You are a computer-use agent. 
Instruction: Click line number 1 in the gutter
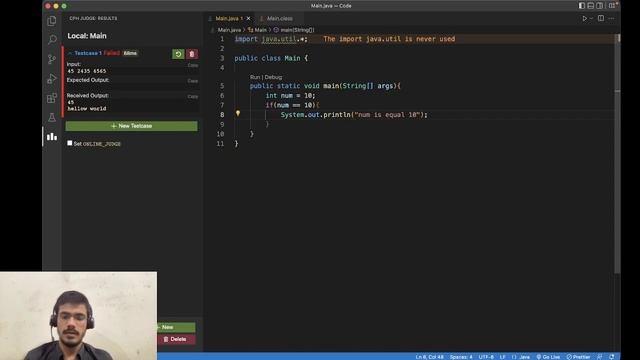(x=222, y=39)
